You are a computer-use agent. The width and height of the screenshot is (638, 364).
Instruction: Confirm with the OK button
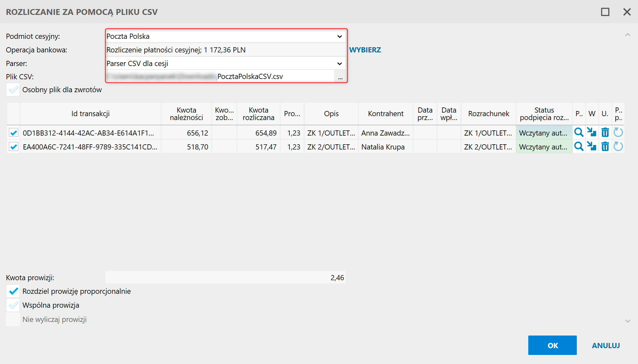[552, 345]
